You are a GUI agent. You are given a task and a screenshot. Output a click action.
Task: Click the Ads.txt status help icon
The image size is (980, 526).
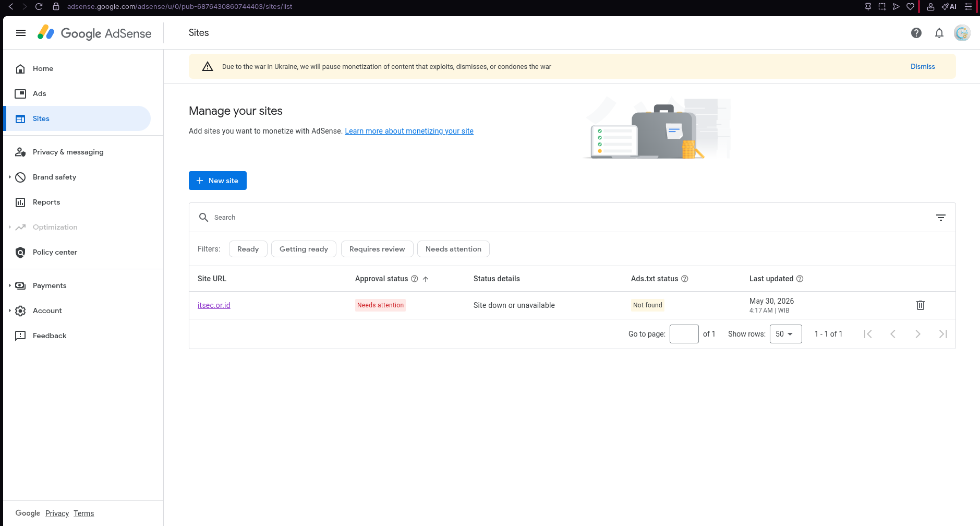tap(685, 279)
